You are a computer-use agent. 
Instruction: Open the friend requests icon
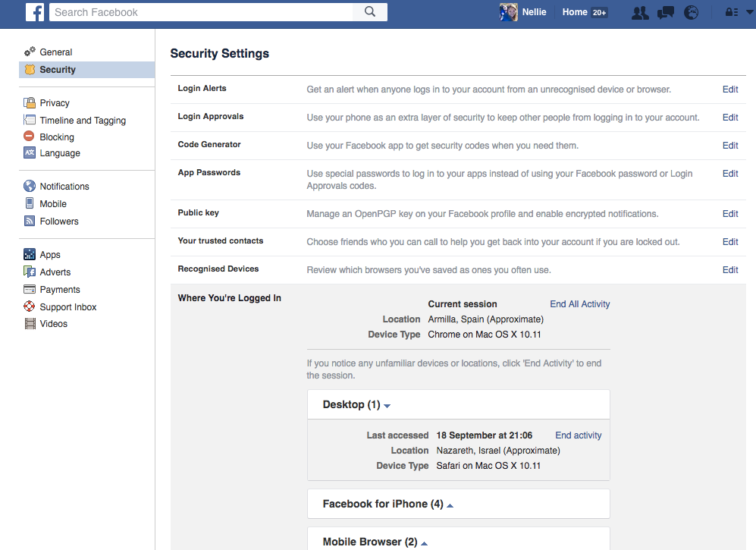tap(640, 13)
